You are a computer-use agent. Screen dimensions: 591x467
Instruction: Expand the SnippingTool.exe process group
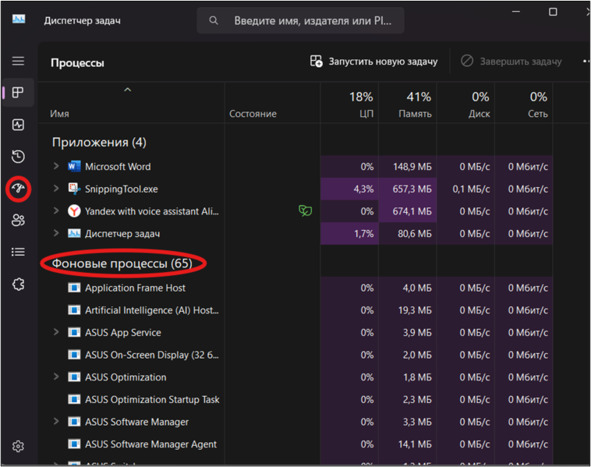click(x=56, y=188)
